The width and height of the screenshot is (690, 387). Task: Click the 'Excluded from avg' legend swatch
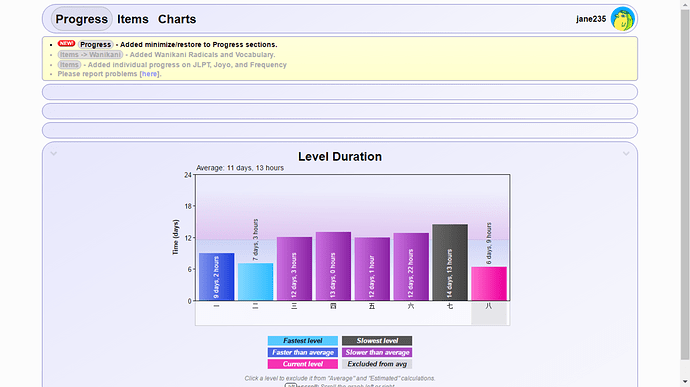(377, 364)
